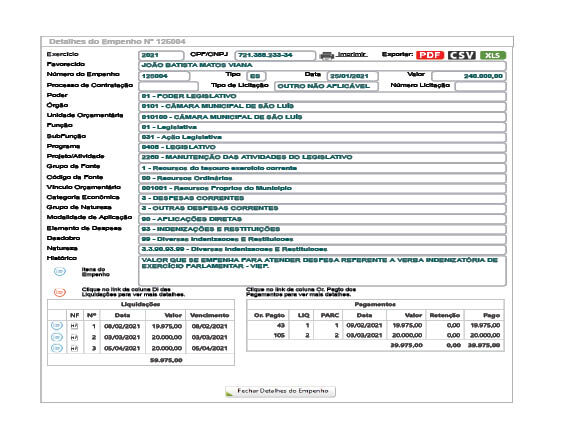Click the SubFunção field 031 - Ação Legislativa

(322, 137)
